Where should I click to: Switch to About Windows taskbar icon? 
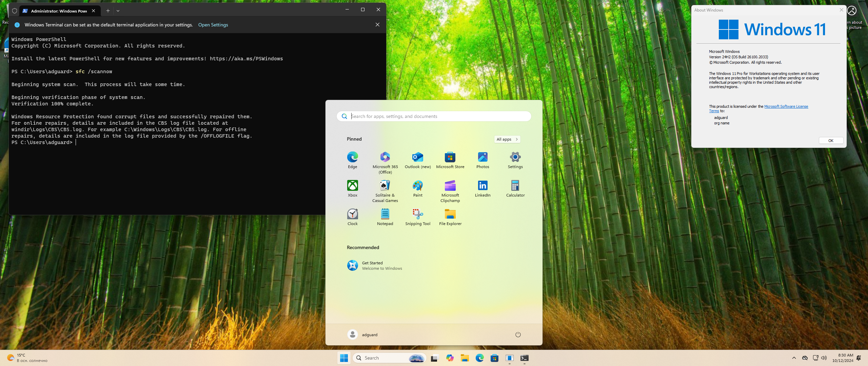pos(509,358)
